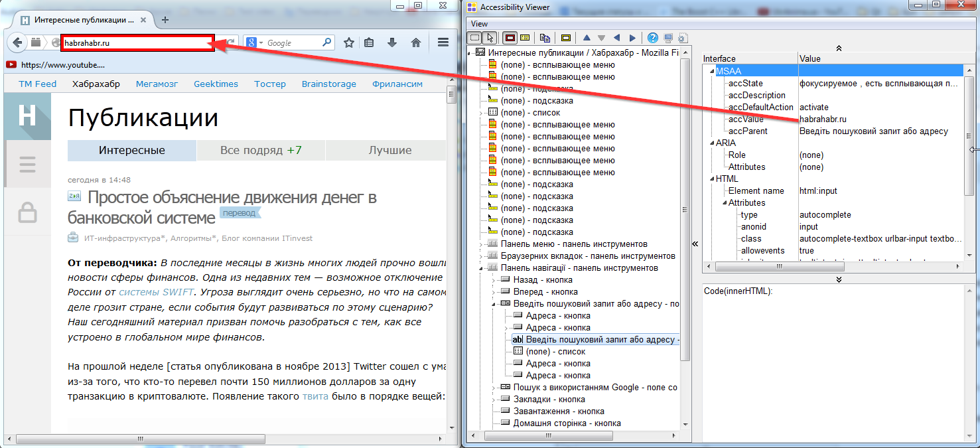Click the settings gear document icon in Accessibility Viewer
The image size is (980, 448).
pos(683,38)
